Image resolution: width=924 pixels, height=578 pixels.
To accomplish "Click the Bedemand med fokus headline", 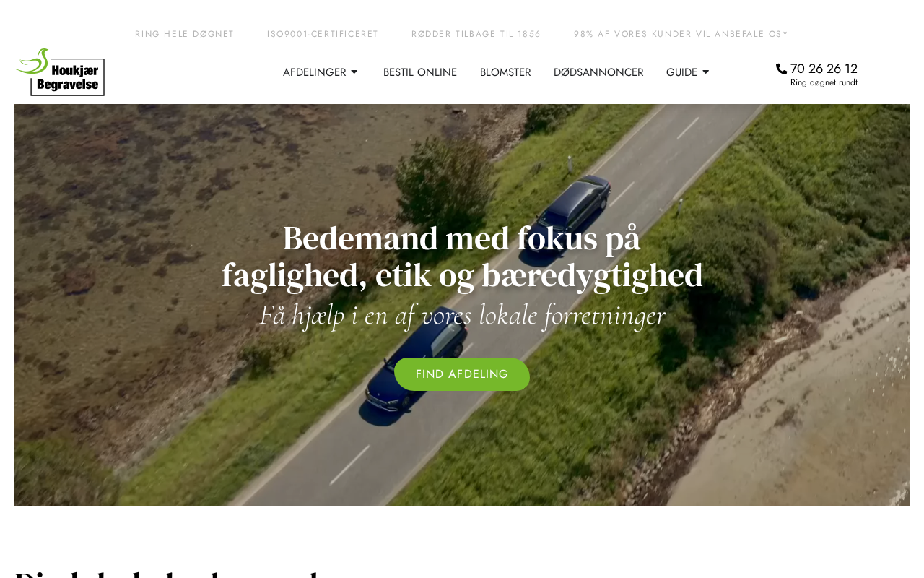I will pos(462,256).
